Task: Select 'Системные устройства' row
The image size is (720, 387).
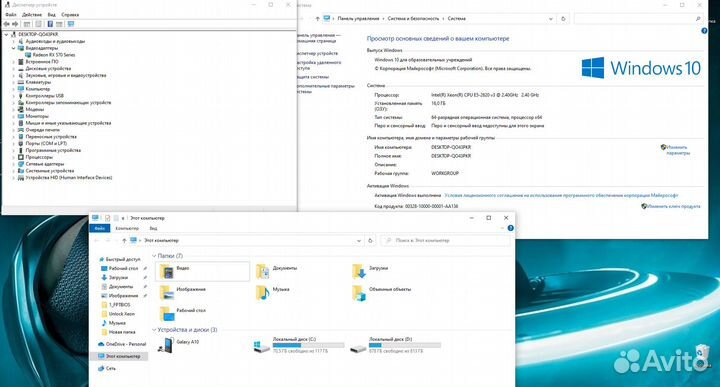Action: point(50,171)
